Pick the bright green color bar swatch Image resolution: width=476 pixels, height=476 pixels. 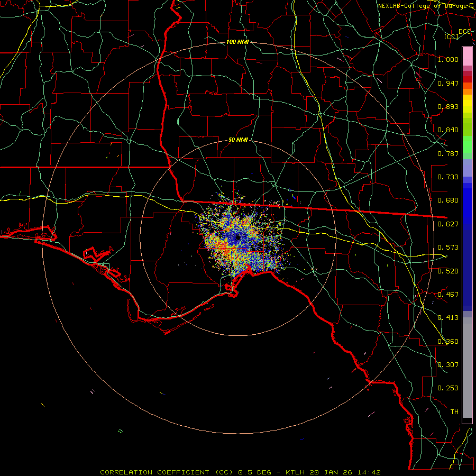467,144
